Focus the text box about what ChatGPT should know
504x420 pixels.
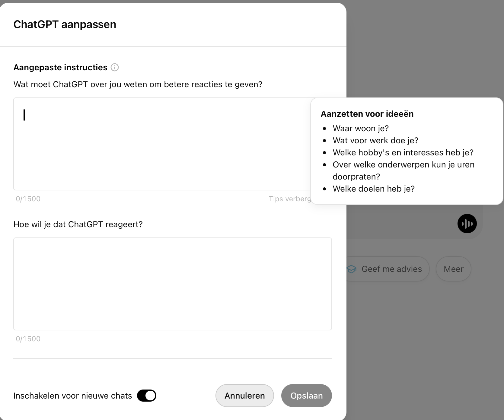pyautogui.click(x=162, y=144)
